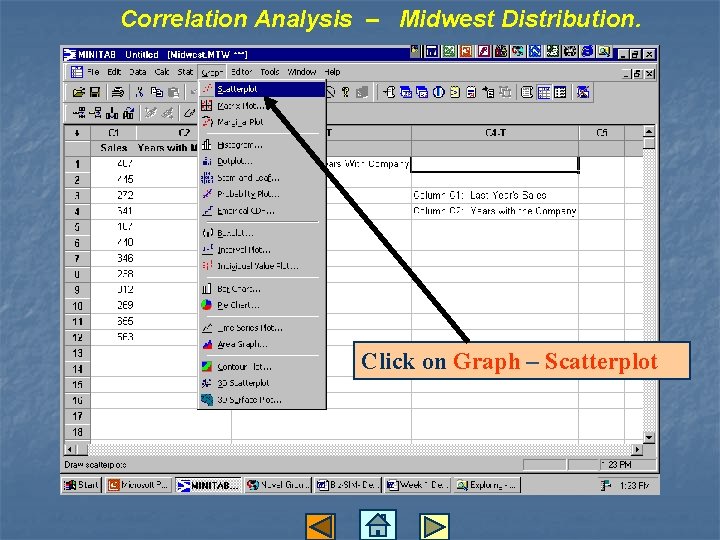720x540 pixels.
Task: Select Matrix Plot in Graph menu
Action: [260, 106]
